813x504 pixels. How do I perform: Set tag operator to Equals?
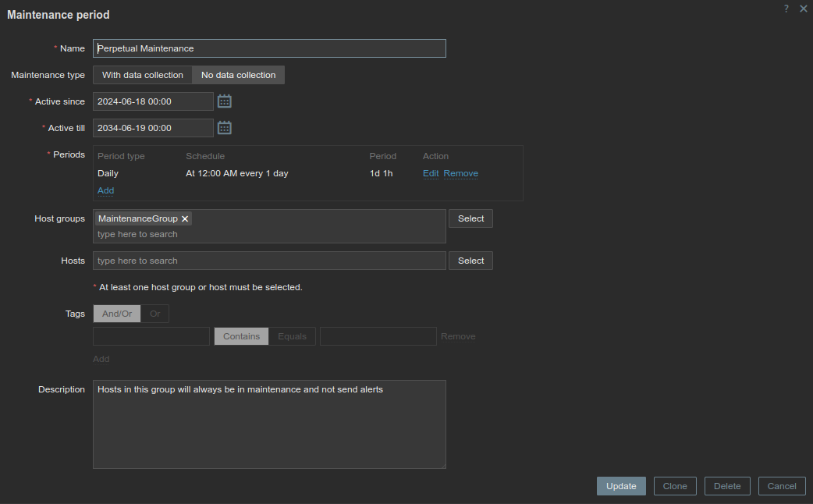tap(292, 336)
